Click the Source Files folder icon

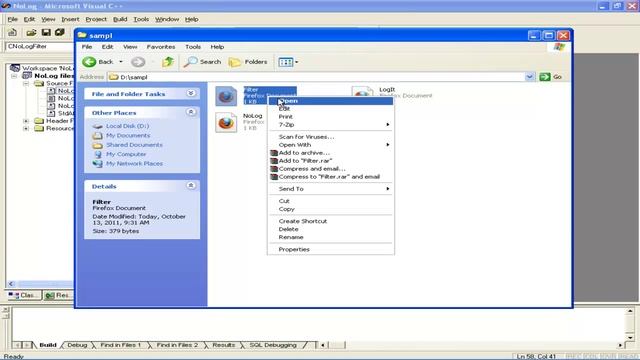coord(39,83)
